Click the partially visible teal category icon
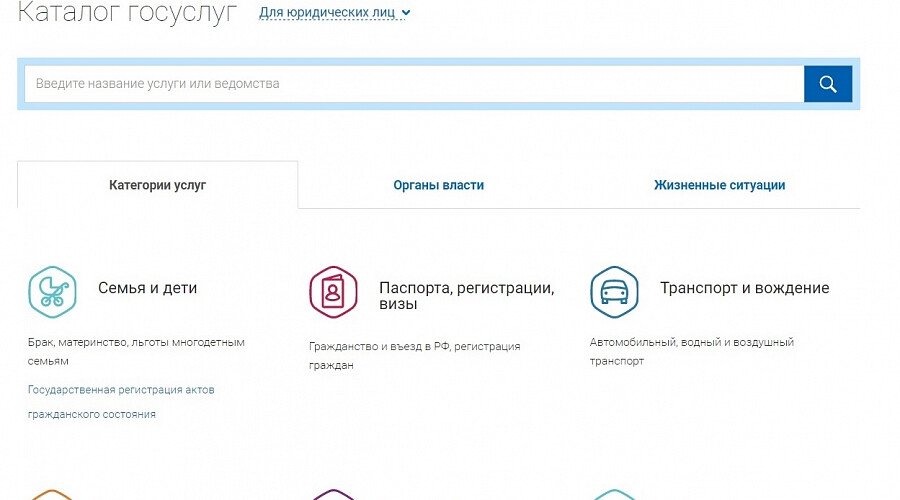 pos(614,494)
